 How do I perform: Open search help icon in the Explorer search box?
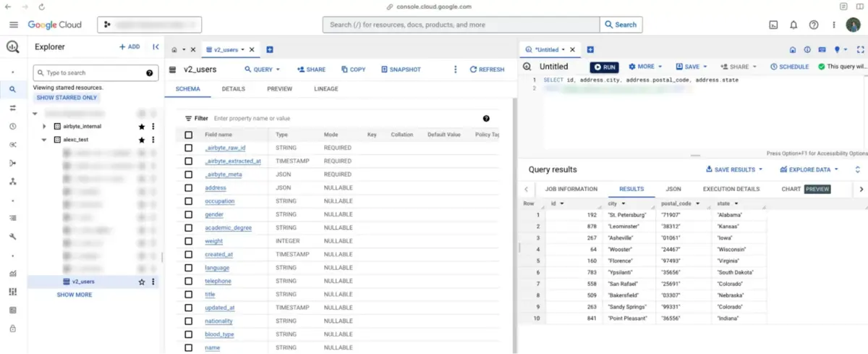click(x=150, y=73)
